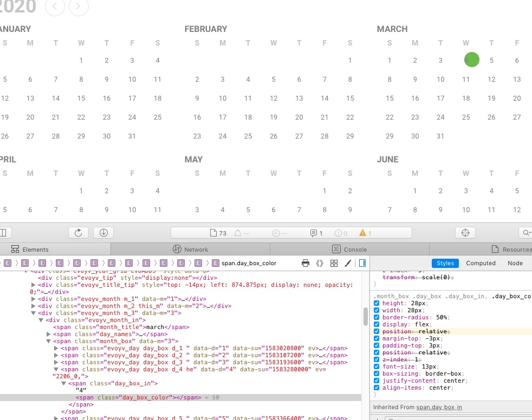This screenshot has width=532, height=420.
Task: Show the Computed styles panel
Action: [481, 263]
